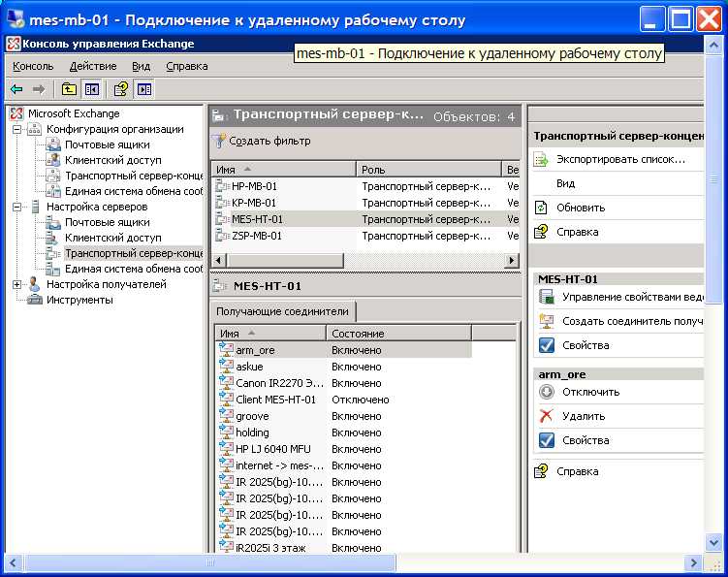This screenshot has width=728, height=577.
Task: Click the arm_ore connector icon
Action: pyautogui.click(x=226, y=349)
